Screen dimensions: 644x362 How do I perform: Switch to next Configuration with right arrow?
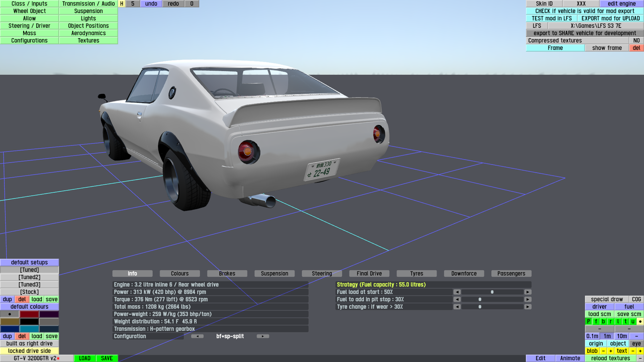pyautogui.click(x=263, y=336)
